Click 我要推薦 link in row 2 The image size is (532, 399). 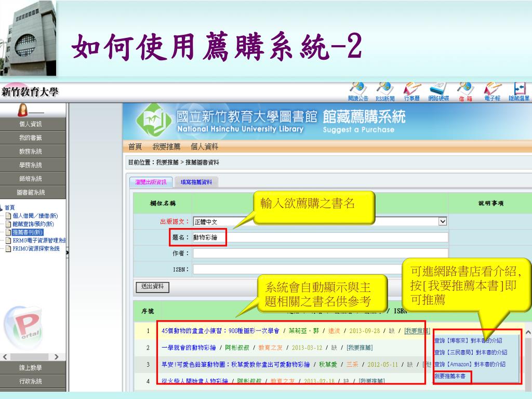tap(360, 348)
